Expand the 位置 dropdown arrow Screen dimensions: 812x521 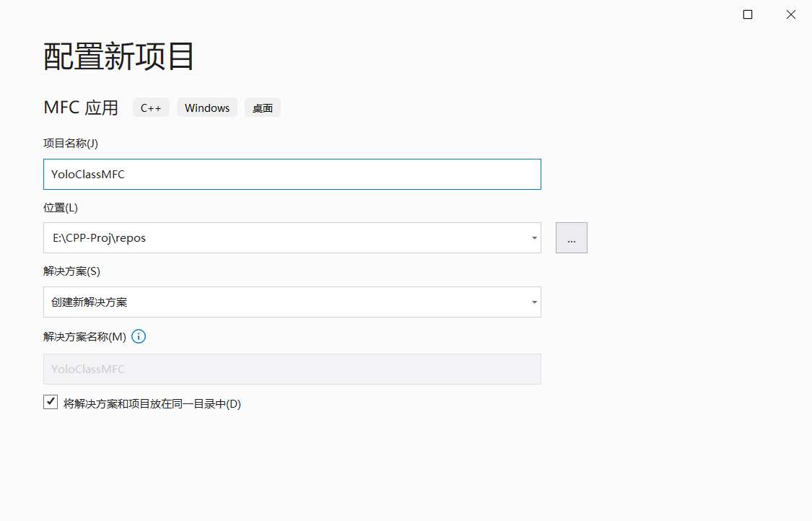point(533,238)
